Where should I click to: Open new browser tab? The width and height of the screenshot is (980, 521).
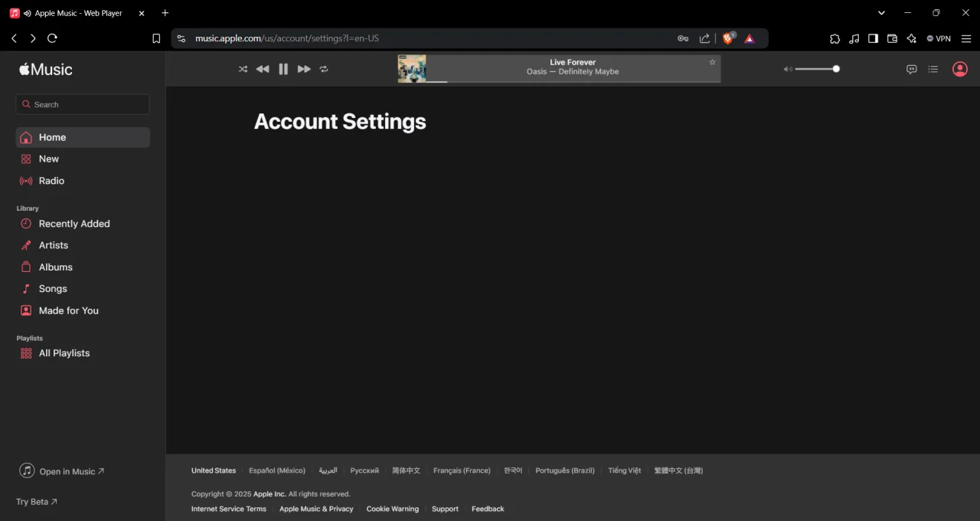[x=165, y=13]
